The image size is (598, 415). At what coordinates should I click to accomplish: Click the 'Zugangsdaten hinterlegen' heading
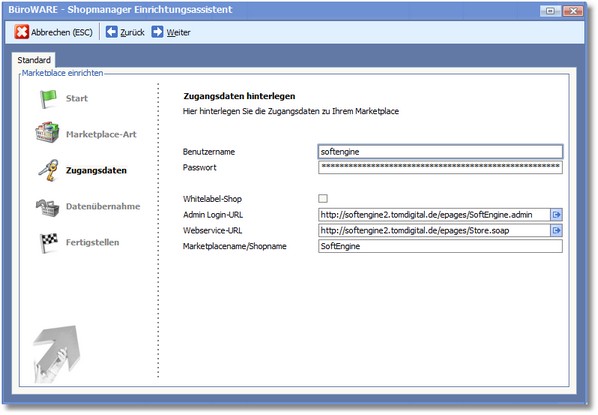point(240,96)
